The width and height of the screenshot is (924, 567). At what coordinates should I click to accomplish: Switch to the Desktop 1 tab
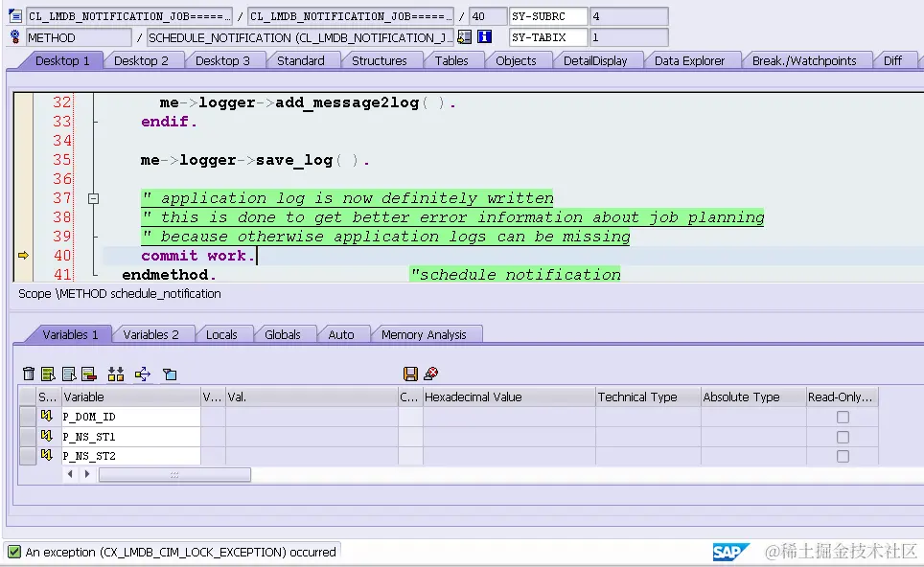click(62, 60)
